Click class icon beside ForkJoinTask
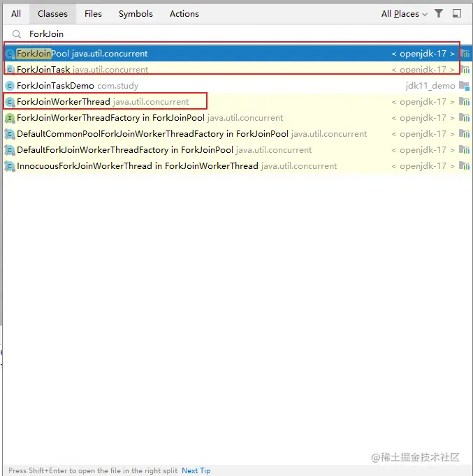 pyautogui.click(x=10, y=70)
